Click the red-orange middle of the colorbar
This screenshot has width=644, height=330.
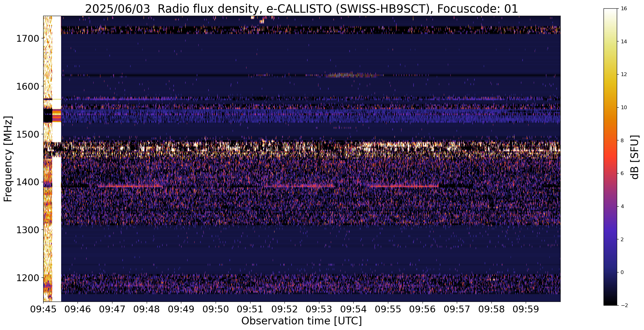[611, 157]
